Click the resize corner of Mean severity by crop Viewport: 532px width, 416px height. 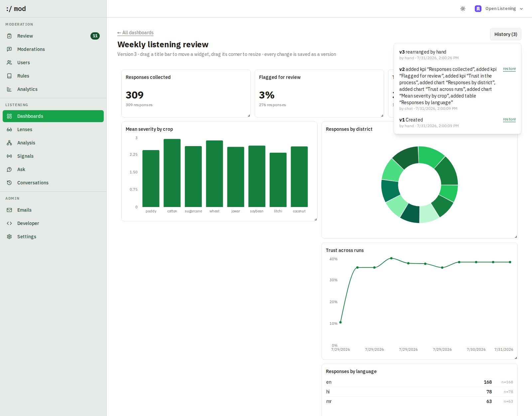(x=316, y=219)
